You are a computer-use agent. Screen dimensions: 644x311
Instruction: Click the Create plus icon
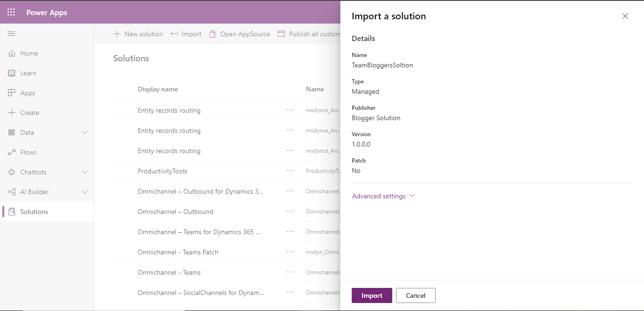point(12,113)
